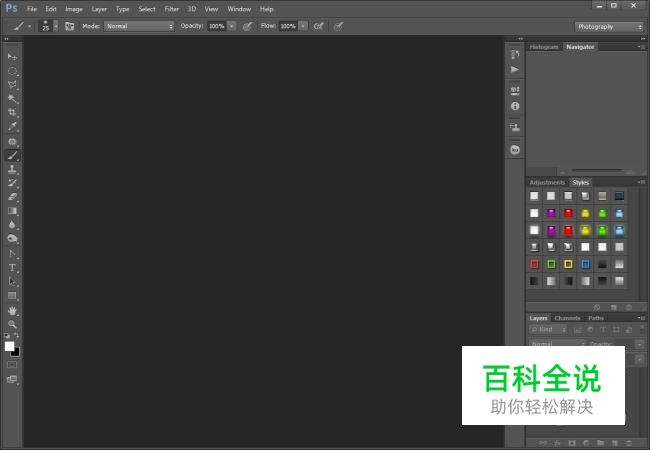
Task: Click the Opacity value field
Action: pyautogui.click(x=217, y=26)
